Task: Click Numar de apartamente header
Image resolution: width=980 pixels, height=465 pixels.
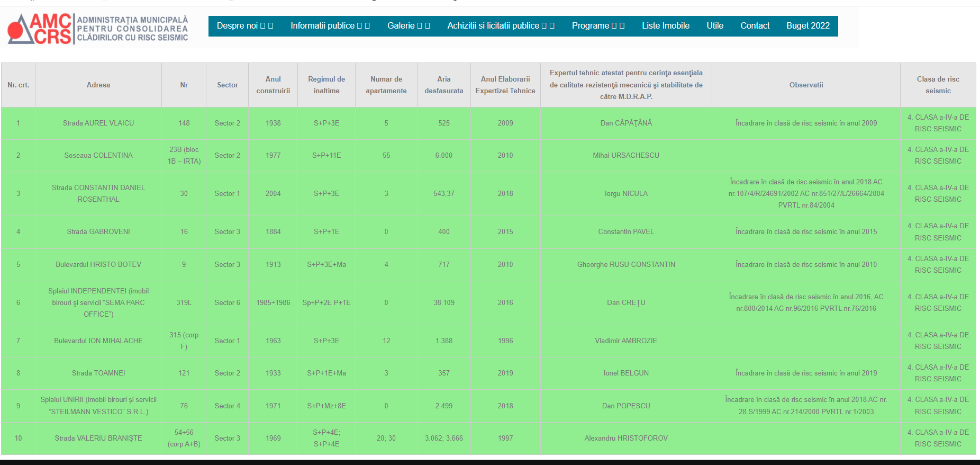Action: 386,85
